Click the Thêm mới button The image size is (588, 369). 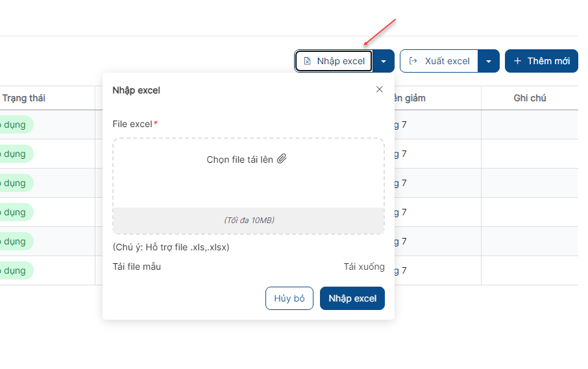coord(541,61)
